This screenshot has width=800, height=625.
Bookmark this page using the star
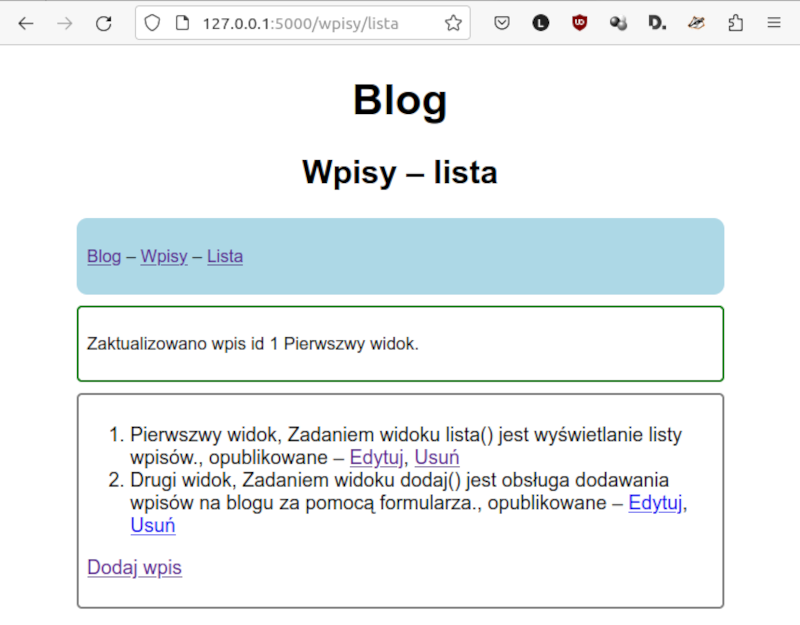pyautogui.click(x=453, y=22)
